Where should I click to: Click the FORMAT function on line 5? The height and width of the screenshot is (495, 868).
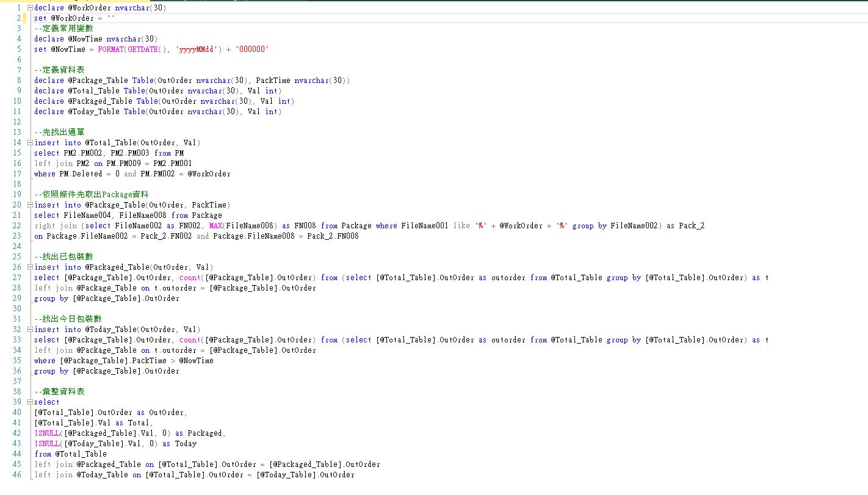(x=110, y=49)
